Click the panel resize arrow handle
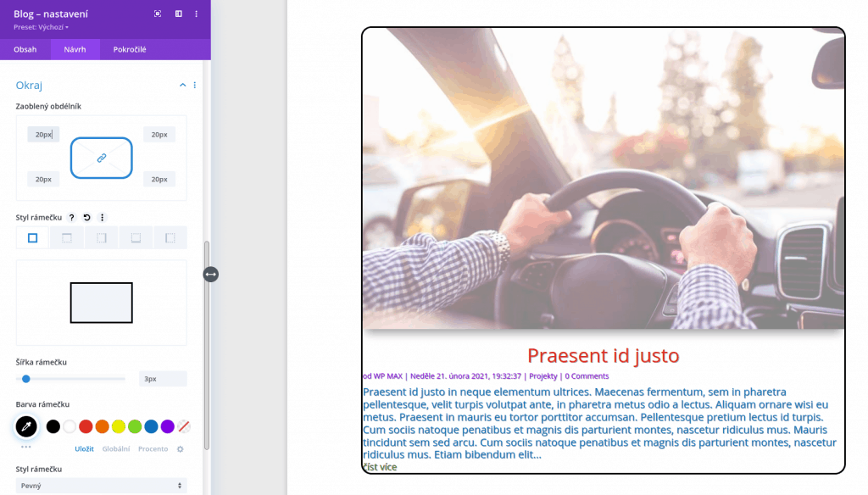This screenshot has width=868, height=495. 211,274
